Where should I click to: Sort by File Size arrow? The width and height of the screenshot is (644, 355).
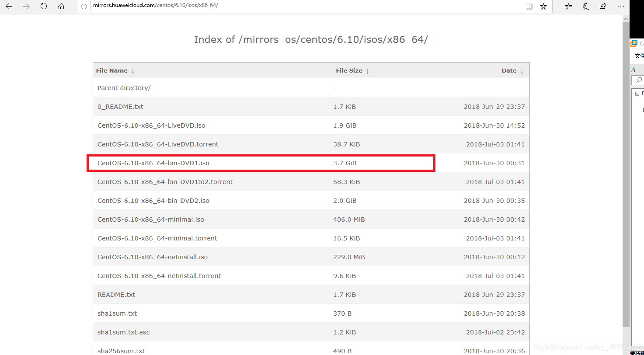coord(368,71)
